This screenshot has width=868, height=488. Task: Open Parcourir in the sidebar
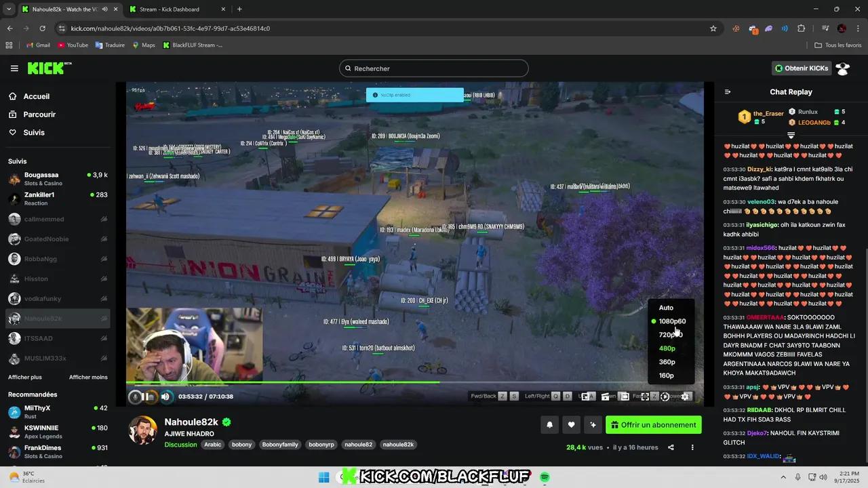tap(39, 115)
